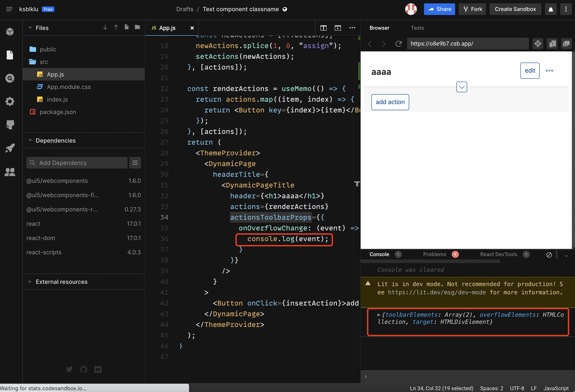Clear the console output

click(x=549, y=255)
